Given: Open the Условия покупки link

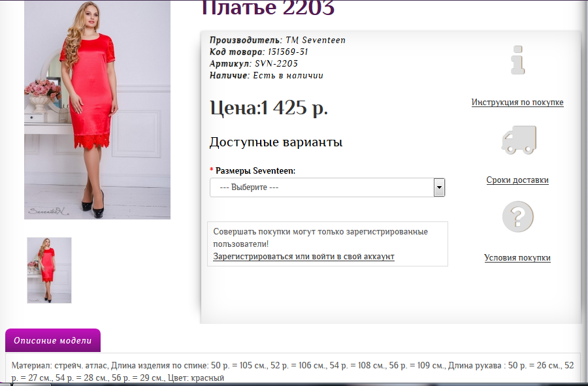Looking at the screenshot, I should point(517,258).
